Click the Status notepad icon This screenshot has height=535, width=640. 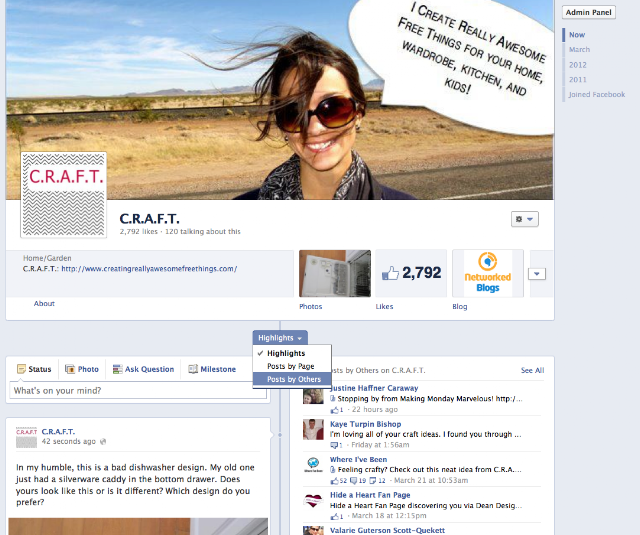pyautogui.click(x=21, y=369)
